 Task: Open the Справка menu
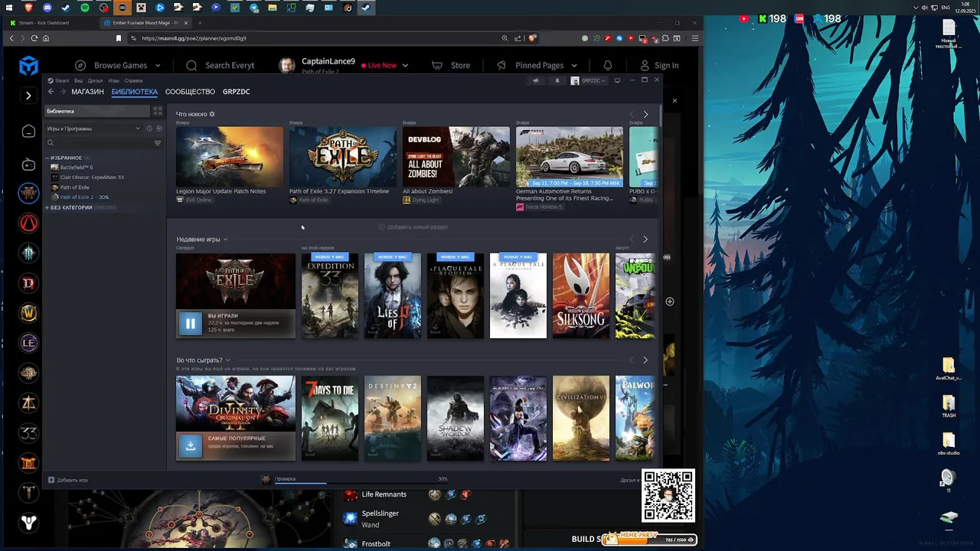click(x=133, y=80)
